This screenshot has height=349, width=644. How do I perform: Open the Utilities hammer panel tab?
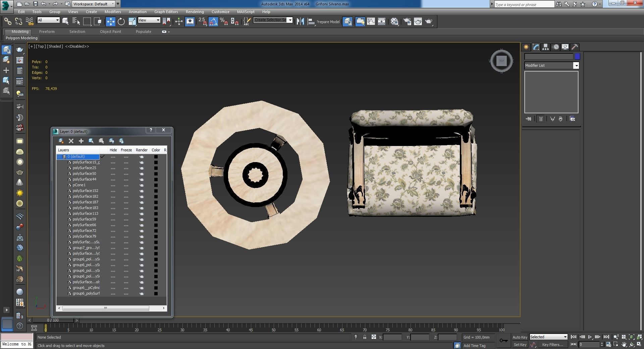pyautogui.click(x=575, y=47)
